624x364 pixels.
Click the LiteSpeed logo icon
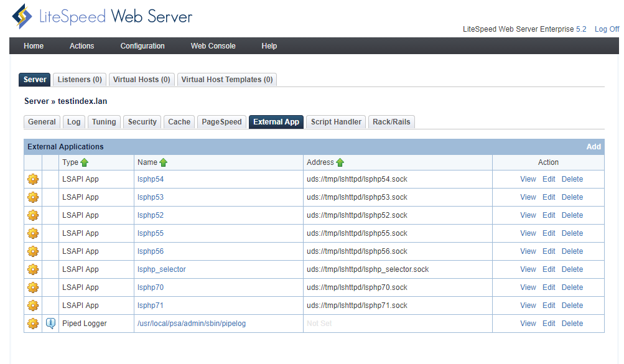(x=22, y=16)
